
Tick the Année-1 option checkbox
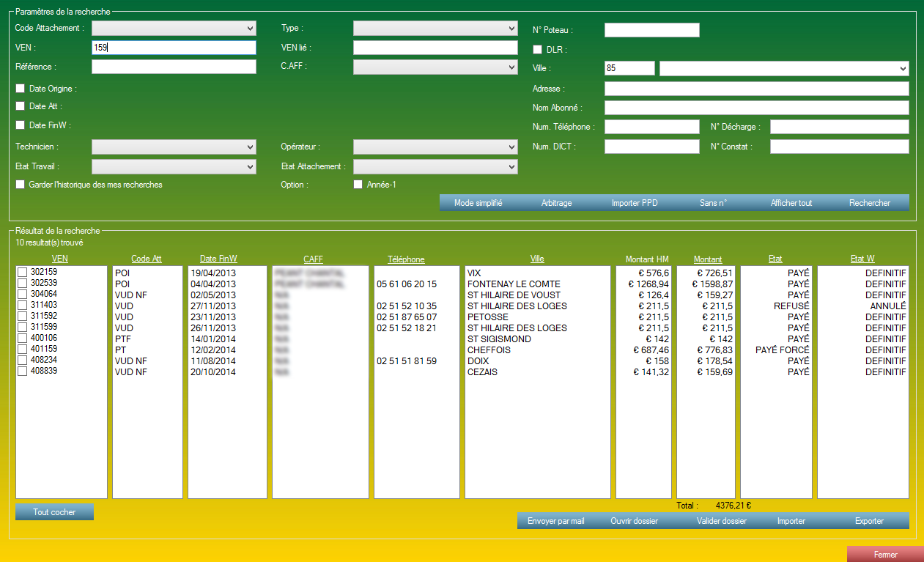point(358,185)
